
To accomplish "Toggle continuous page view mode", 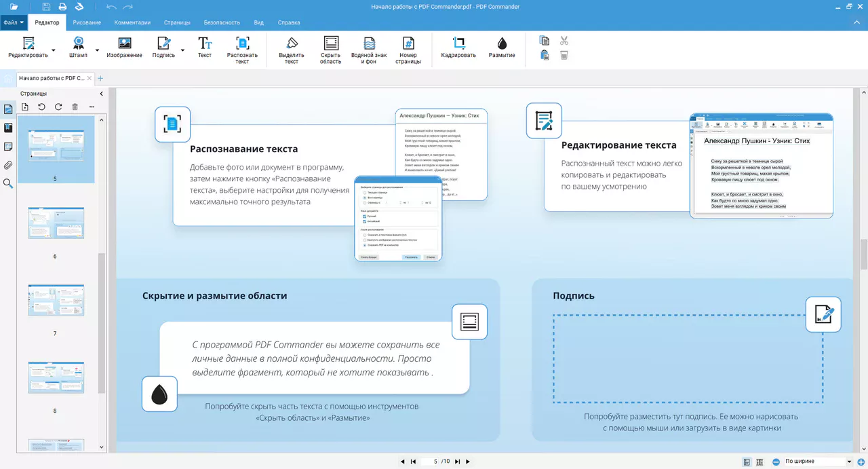I will pyautogui.click(x=759, y=462).
